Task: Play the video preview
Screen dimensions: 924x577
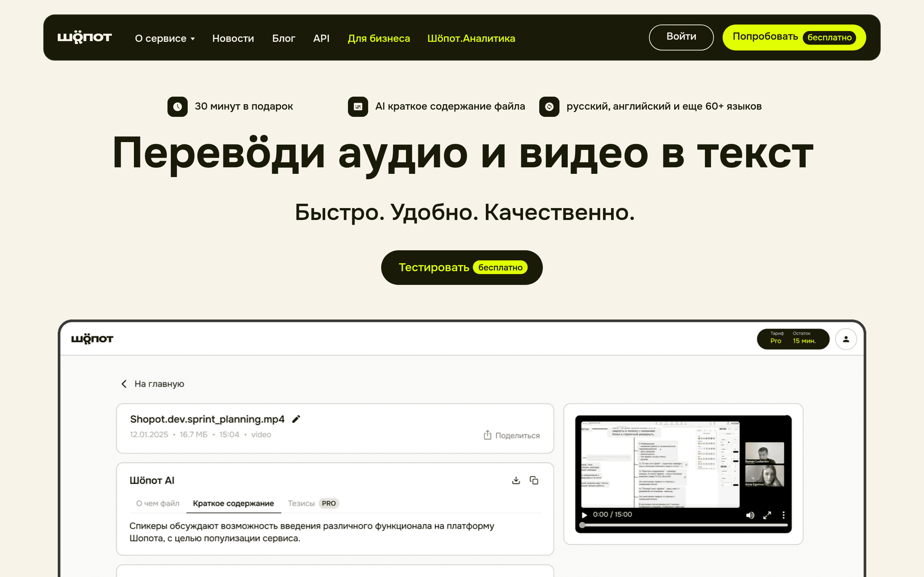Action: [x=584, y=515]
